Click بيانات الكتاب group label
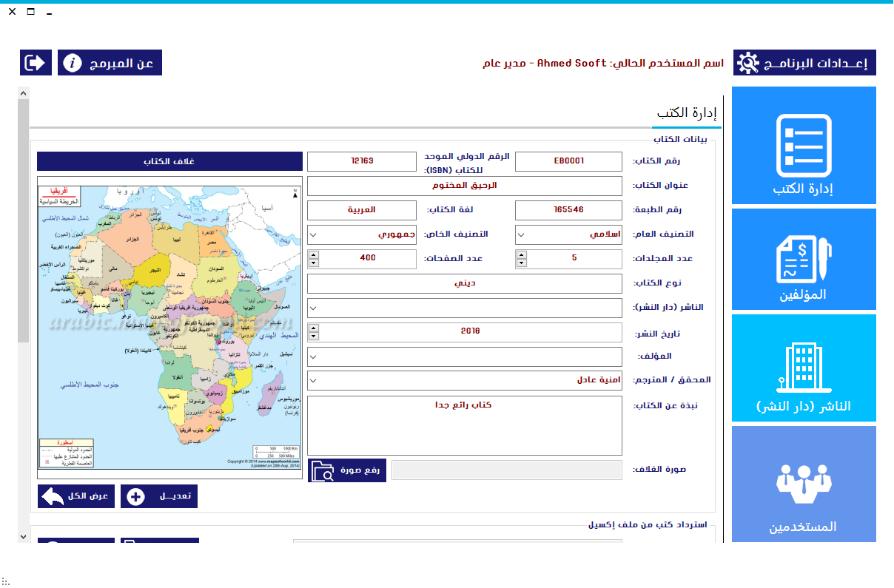Image resolution: width=894 pixels, height=588 pixels. (680, 139)
